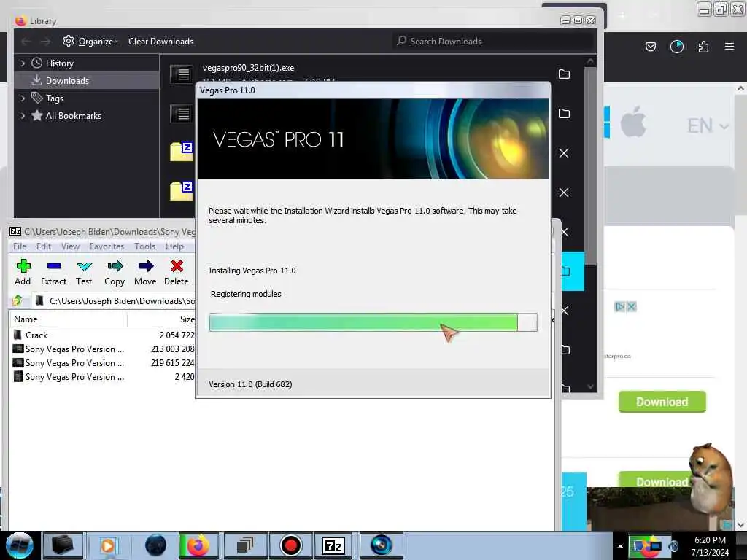Click the Add icon in 7-Zip toolbar

tap(23, 266)
